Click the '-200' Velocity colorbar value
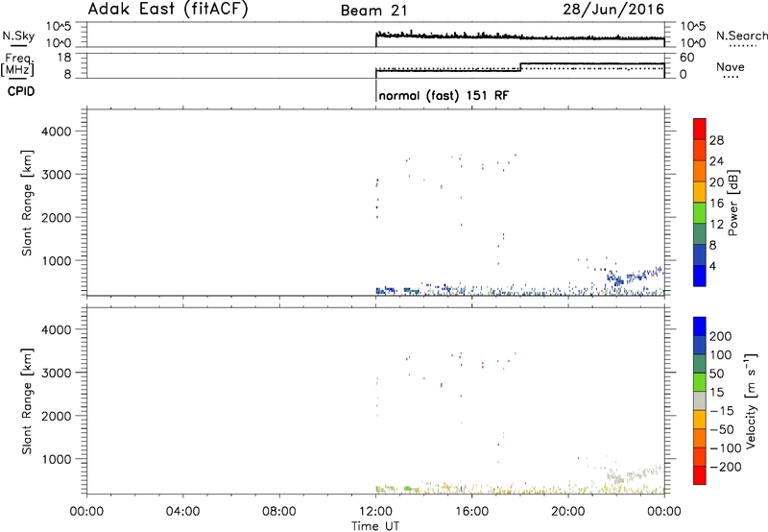Viewport: 768px width, 532px height. (x=724, y=467)
